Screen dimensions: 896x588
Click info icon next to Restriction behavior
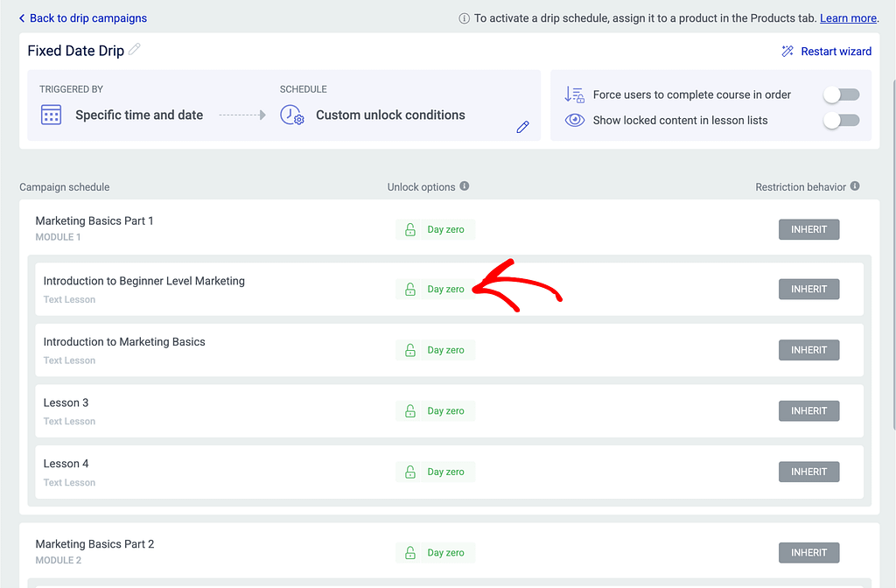855,186
